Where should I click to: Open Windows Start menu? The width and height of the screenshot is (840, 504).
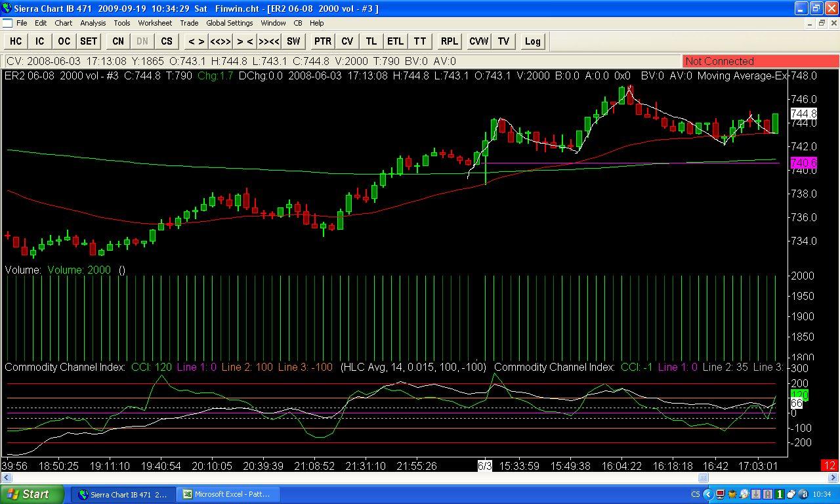pyautogui.click(x=33, y=494)
